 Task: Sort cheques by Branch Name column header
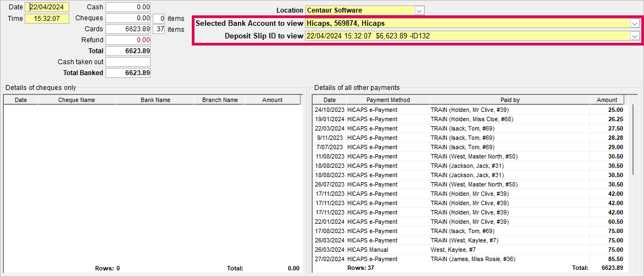point(220,100)
